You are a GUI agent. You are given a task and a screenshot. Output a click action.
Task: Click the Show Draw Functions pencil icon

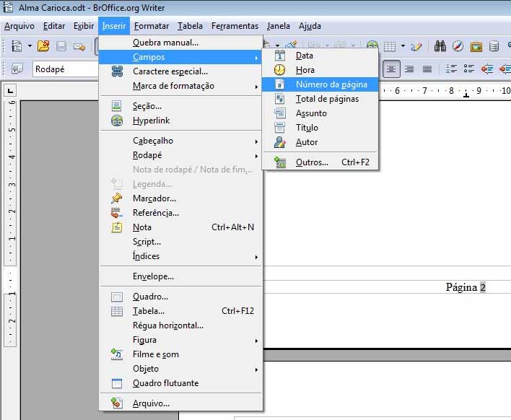pos(416,46)
